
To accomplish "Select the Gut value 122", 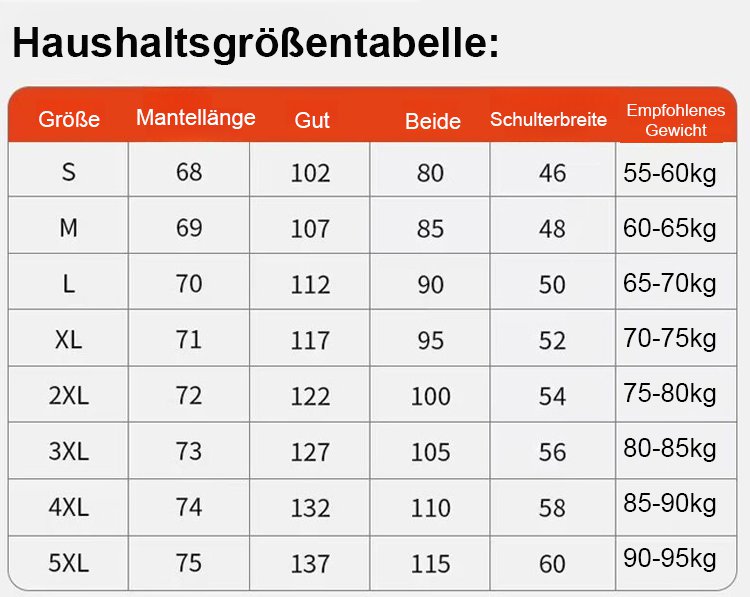I will tap(310, 396).
